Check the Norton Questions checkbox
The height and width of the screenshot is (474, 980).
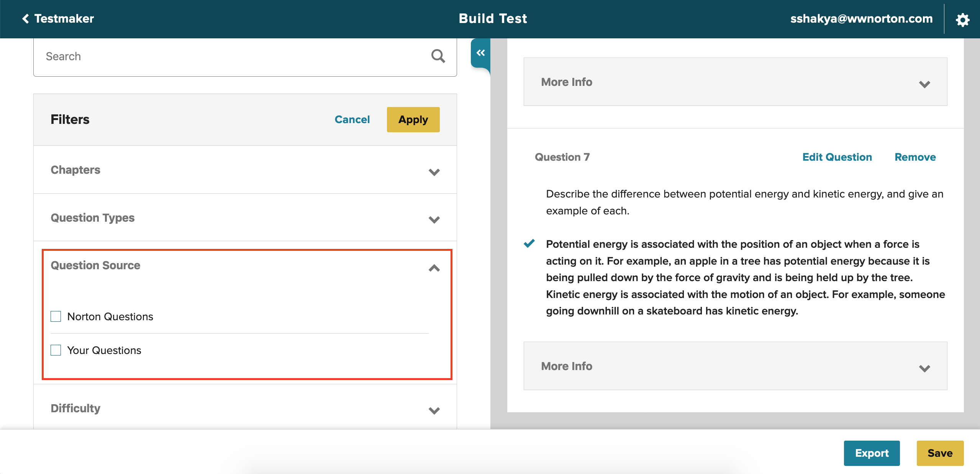(x=56, y=316)
